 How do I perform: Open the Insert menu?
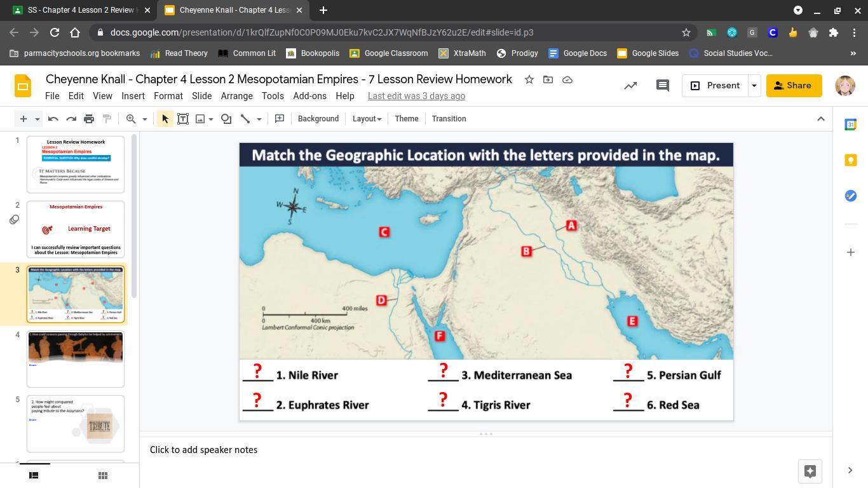(133, 96)
